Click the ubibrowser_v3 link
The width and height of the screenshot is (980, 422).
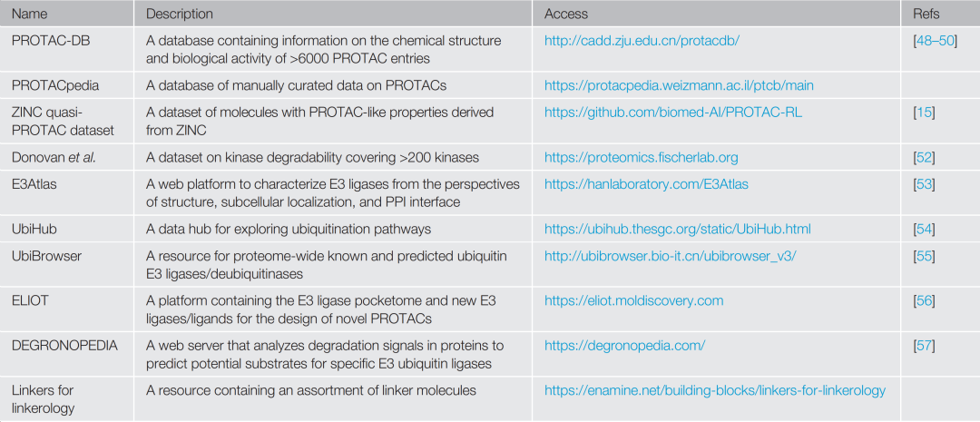click(670, 256)
